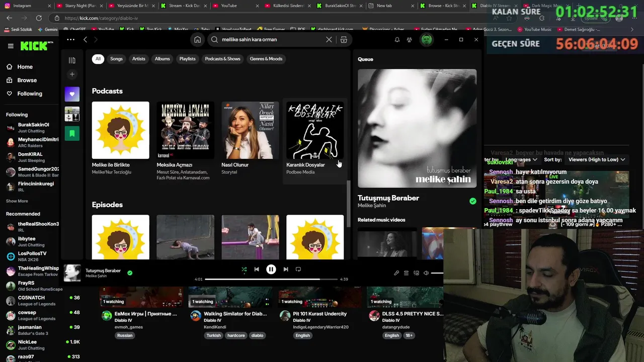The width and height of the screenshot is (644, 362).
Task: Click the hardcore tag on stream card
Action: click(x=236, y=335)
